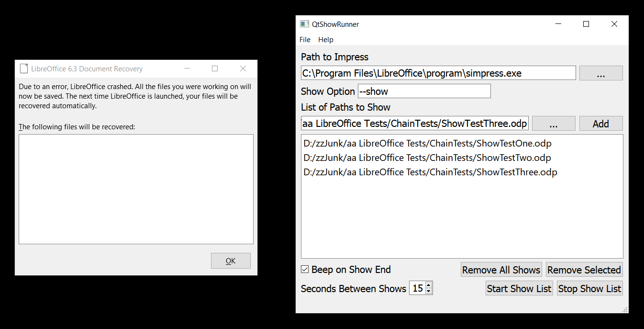The width and height of the screenshot is (644, 329).
Task: Open the Help menu
Action: pos(326,40)
